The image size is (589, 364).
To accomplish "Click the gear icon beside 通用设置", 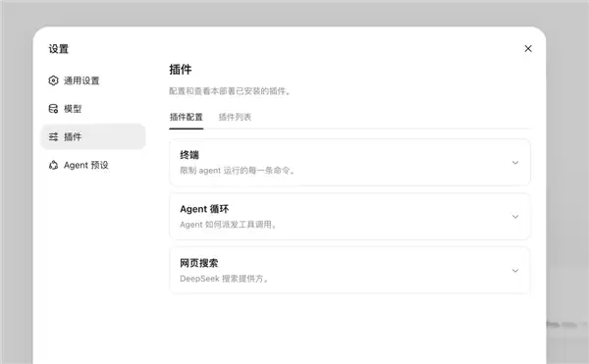I will tap(53, 80).
